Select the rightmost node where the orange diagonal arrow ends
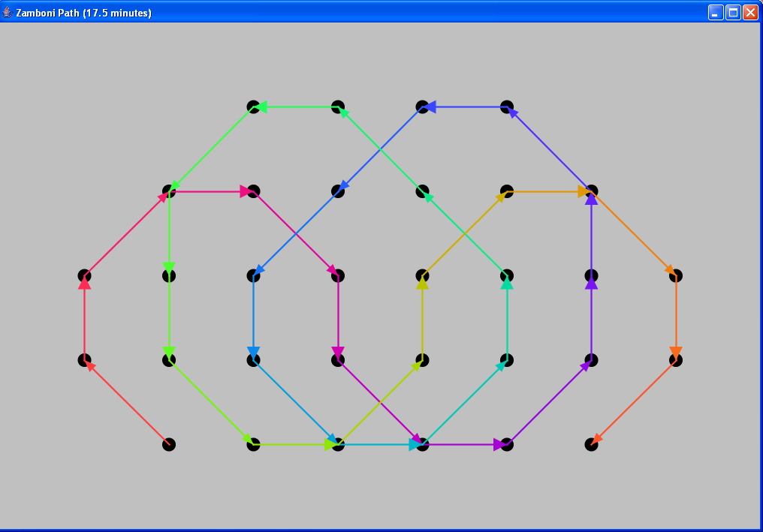The image size is (763, 532). coord(676,275)
